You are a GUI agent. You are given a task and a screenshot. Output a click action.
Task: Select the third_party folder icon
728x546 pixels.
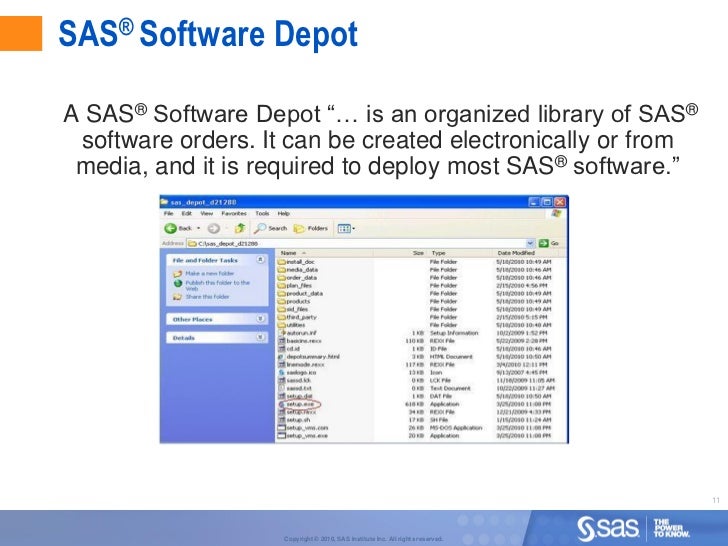282,317
